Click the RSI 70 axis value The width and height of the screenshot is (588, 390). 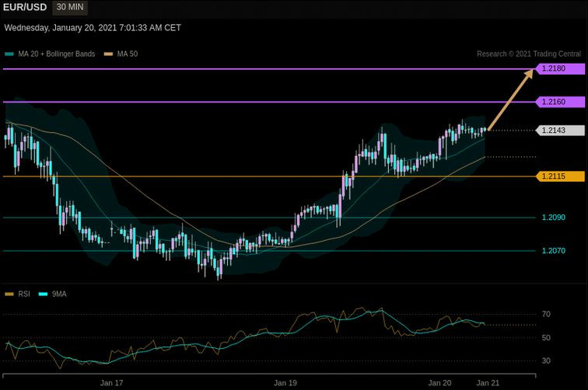tap(546, 314)
